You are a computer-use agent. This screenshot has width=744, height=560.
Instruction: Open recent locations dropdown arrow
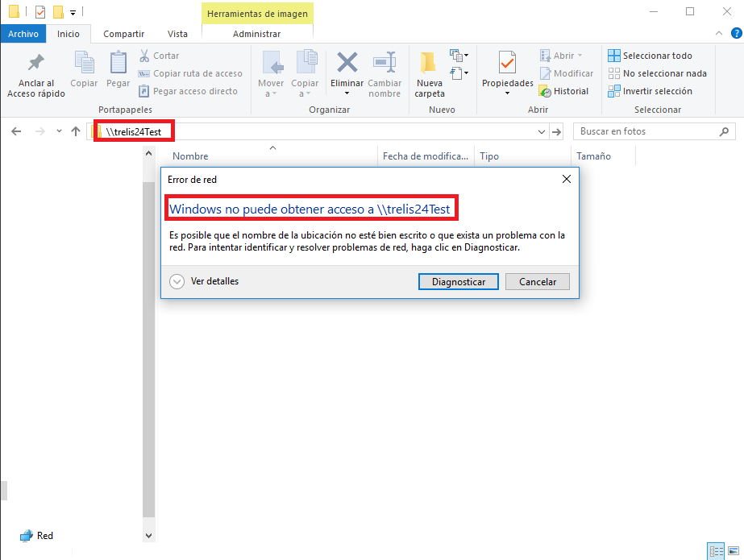[x=59, y=131]
